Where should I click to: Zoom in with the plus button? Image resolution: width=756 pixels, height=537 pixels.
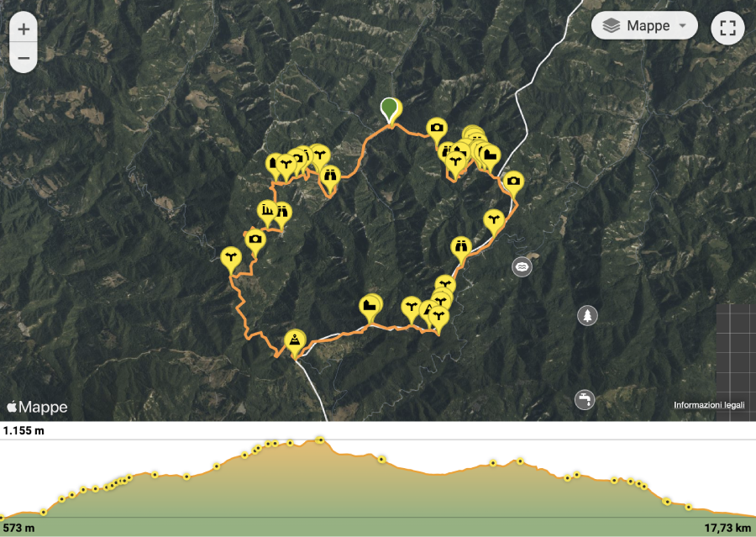[x=24, y=29]
